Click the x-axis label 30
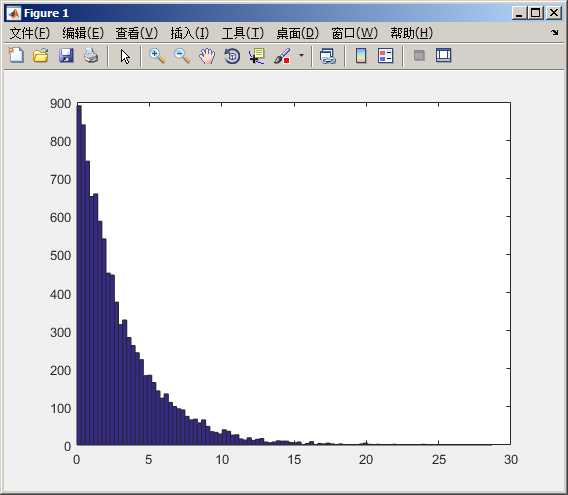The width and height of the screenshot is (568, 495). [x=511, y=459]
